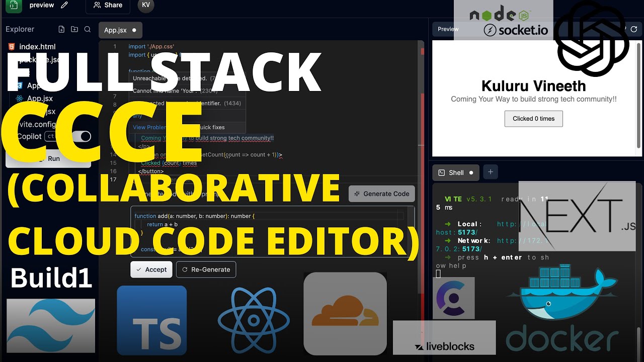
Task: Click 'Coming Your Way' text in preview
Action: (534, 99)
